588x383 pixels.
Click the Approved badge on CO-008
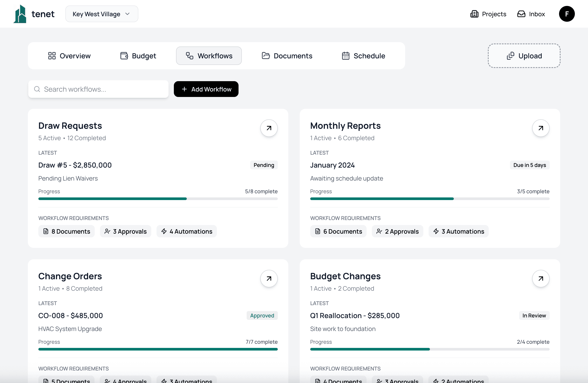tap(262, 315)
